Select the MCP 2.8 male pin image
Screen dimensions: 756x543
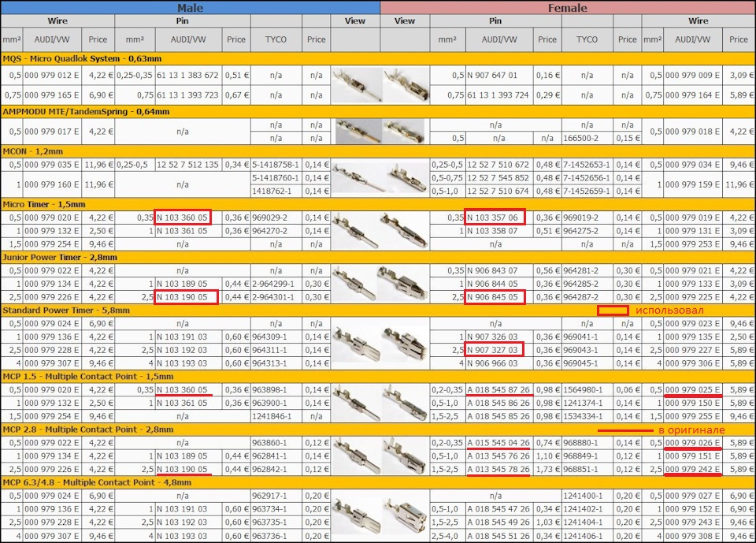(356, 456)
